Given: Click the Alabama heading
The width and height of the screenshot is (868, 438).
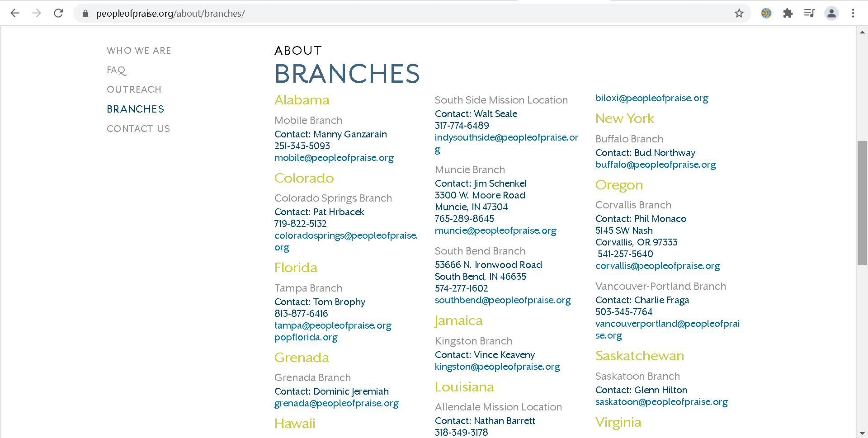Looking at the screenshot, I should pyautogui.click(x=302, y=100).
